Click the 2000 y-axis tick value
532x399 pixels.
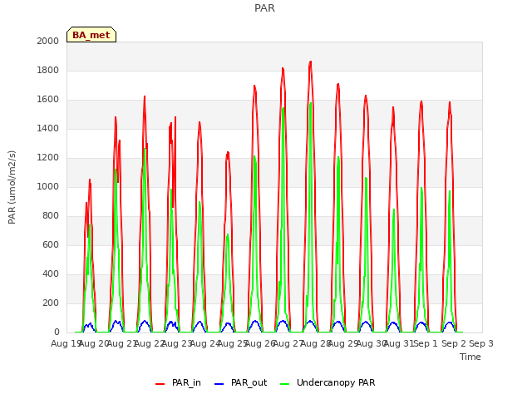click(48, 41)
